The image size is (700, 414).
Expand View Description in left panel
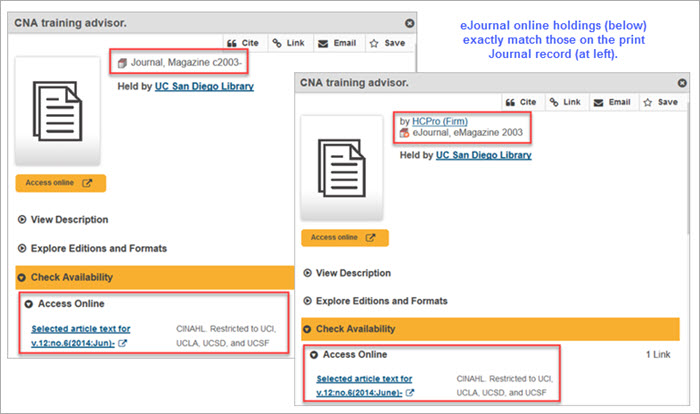(x=63, y=220)
